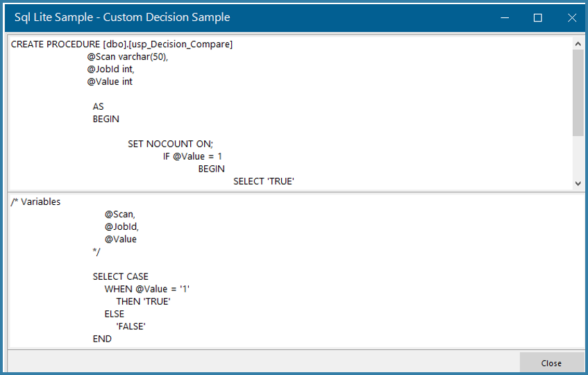The image size is (588, 375).
Task: Click the vertical scrollbar thumb in top pane
Action: point(578,90)
